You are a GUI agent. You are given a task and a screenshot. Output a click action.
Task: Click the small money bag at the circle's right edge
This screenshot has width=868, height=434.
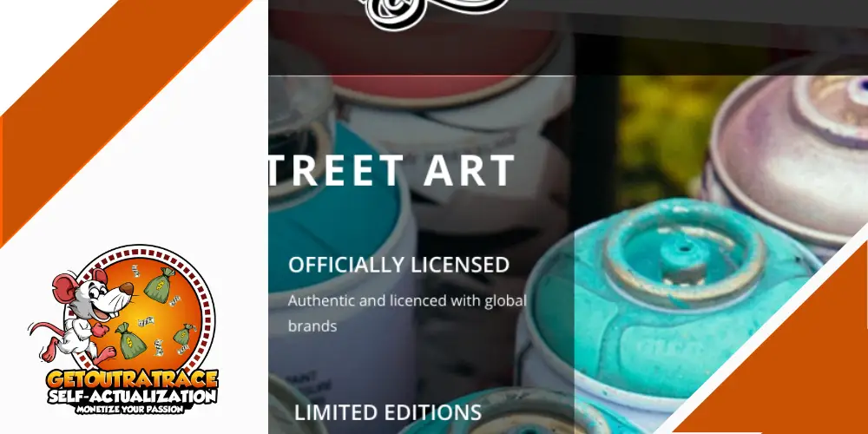pos(184,335)
